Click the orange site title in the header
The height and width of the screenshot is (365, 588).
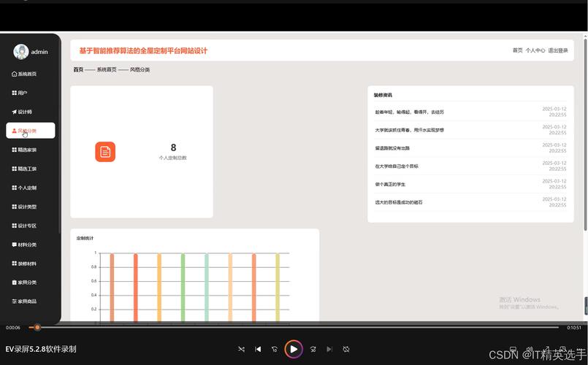(143, 50)
